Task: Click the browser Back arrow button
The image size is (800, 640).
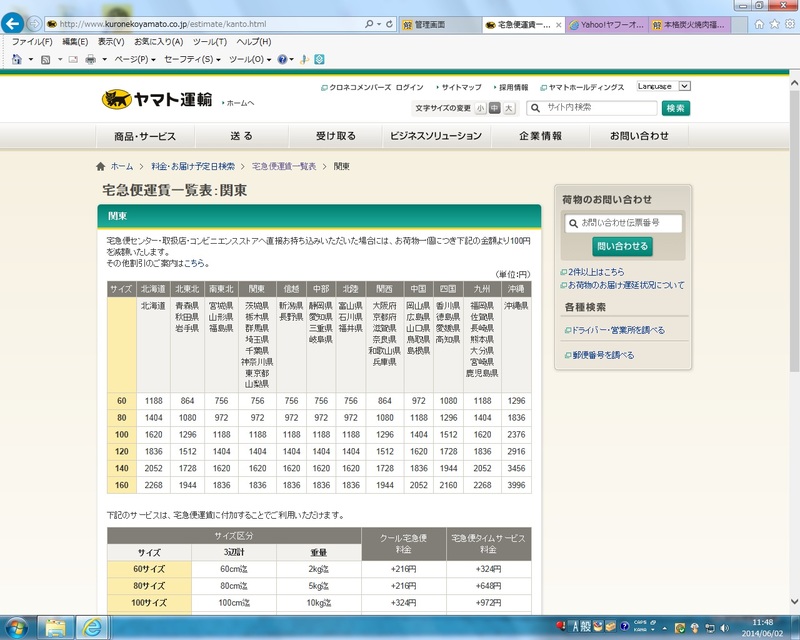Action: 12,23
